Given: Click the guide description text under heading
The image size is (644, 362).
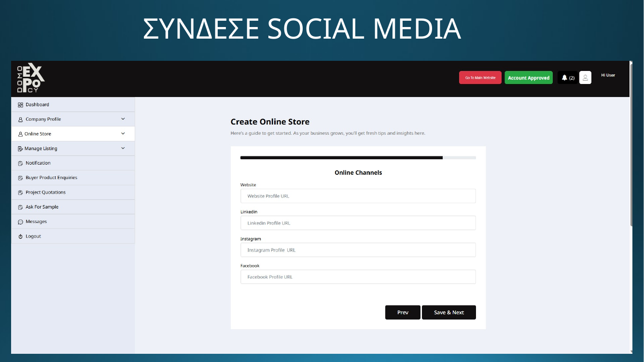Looking at the screenshot, I should tap(328, 133).
